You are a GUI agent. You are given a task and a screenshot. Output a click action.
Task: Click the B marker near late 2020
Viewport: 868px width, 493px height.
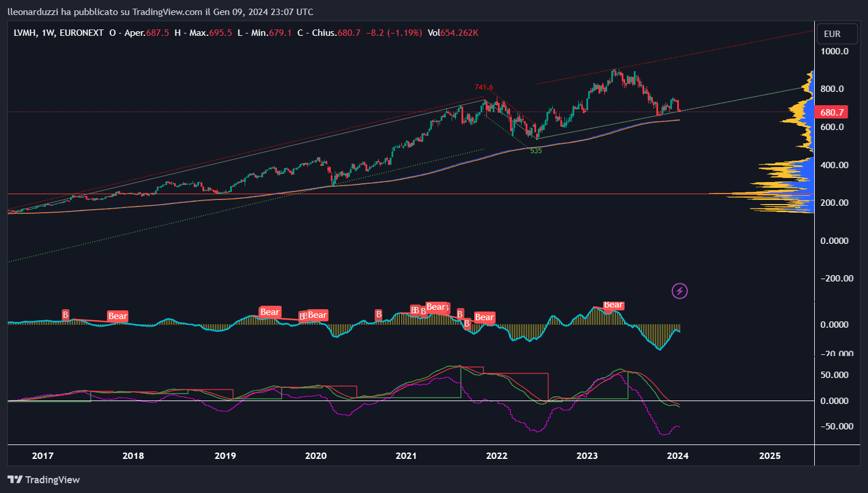378,314
